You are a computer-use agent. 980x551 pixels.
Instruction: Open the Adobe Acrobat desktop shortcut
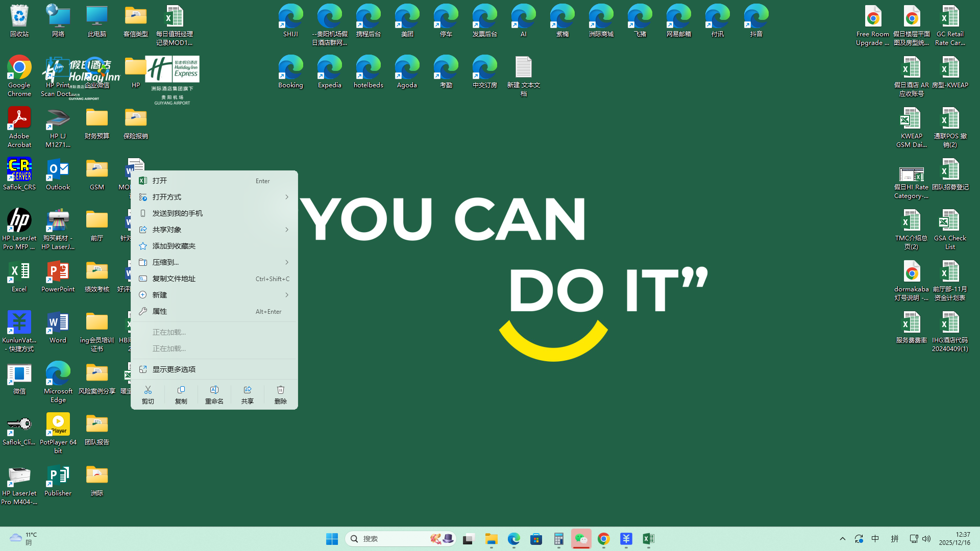coord(19,127)
